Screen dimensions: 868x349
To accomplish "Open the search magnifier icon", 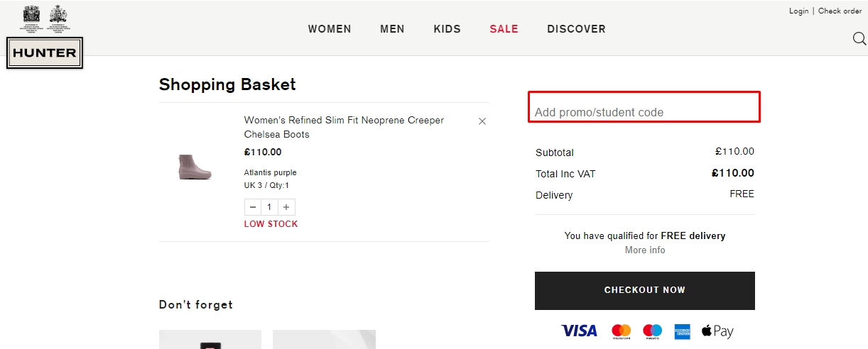I will pos(859,38).
